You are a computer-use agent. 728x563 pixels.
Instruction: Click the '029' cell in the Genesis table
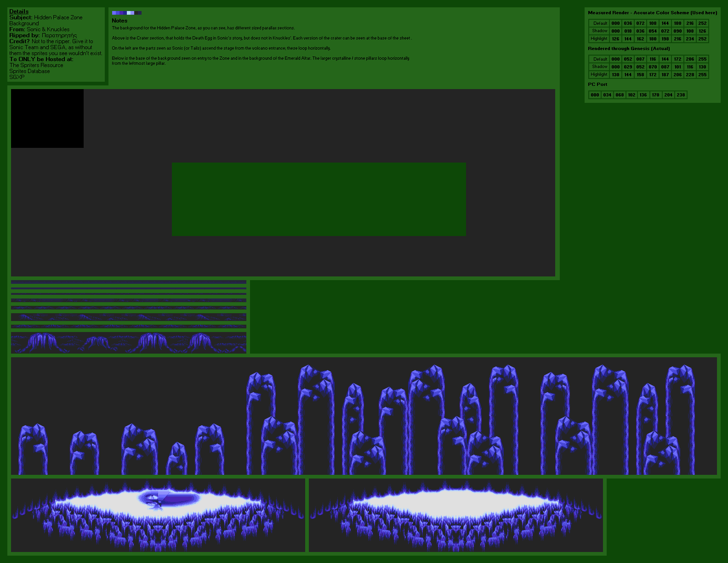tap(628, 67)
